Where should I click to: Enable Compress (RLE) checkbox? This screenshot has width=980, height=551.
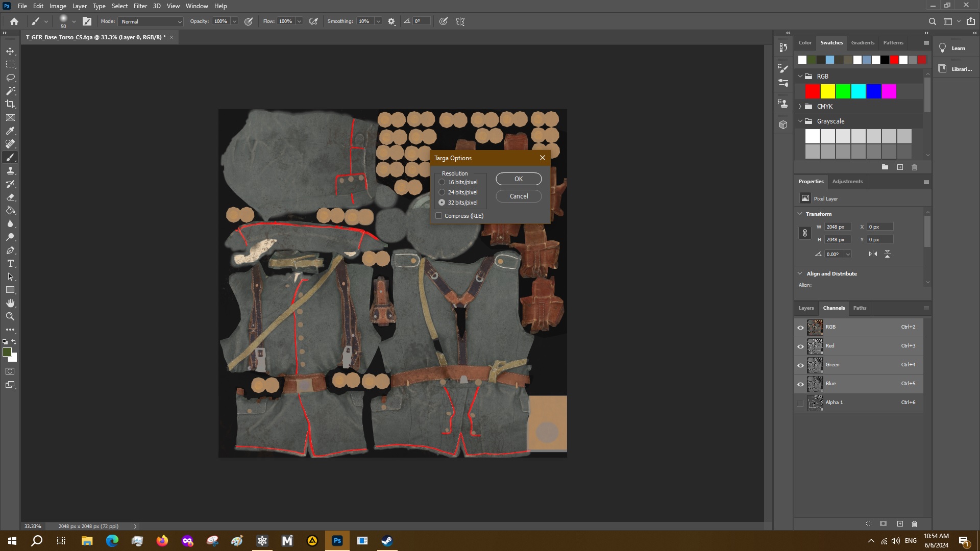coord(439,216)
